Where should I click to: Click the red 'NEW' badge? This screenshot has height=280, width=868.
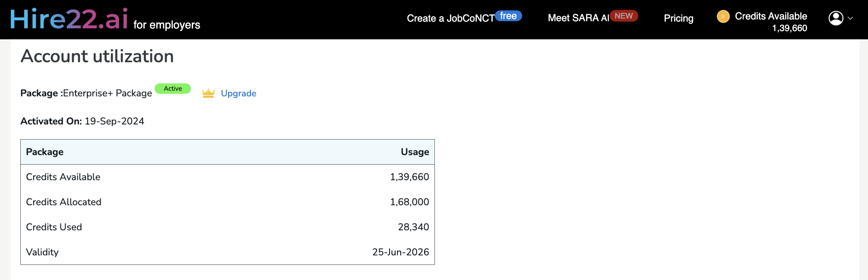coord(624,16)
